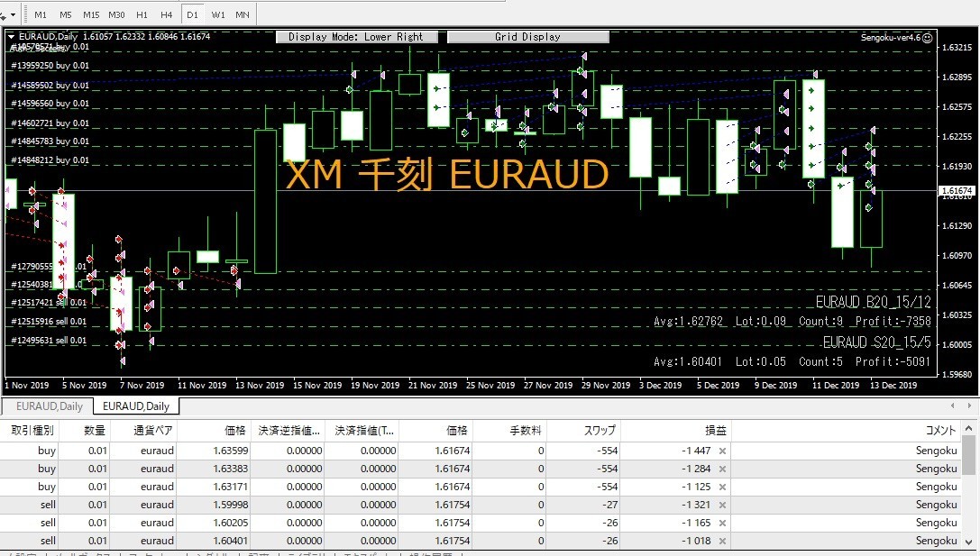
Task: Click the #14602721 buy 0.01 order label
Action: click(x=50, y=123)
